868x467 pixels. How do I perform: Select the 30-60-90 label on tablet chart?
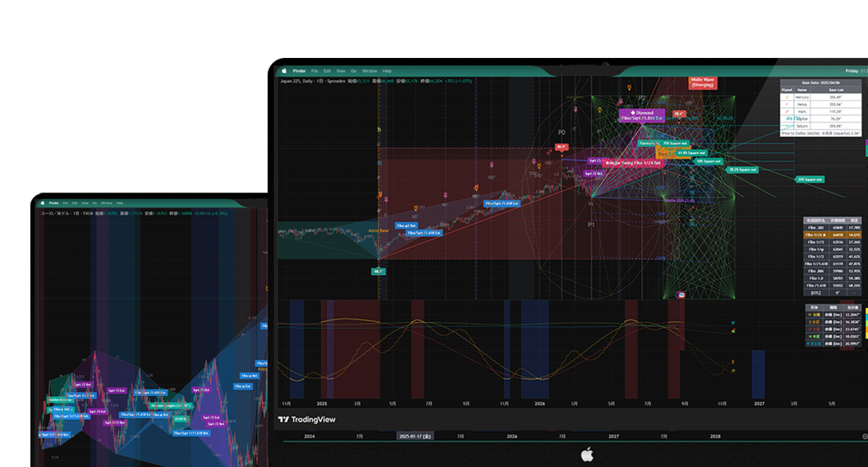(181, 418)
